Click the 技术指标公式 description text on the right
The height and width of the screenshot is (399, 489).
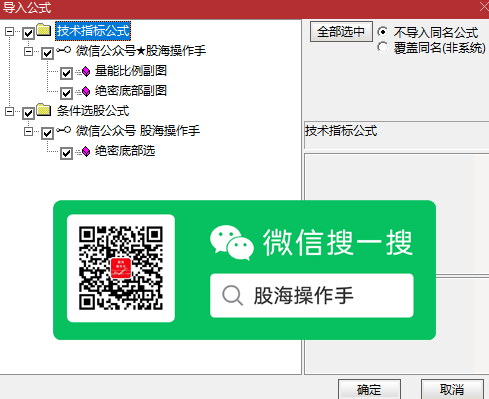(x=341, y=131)
